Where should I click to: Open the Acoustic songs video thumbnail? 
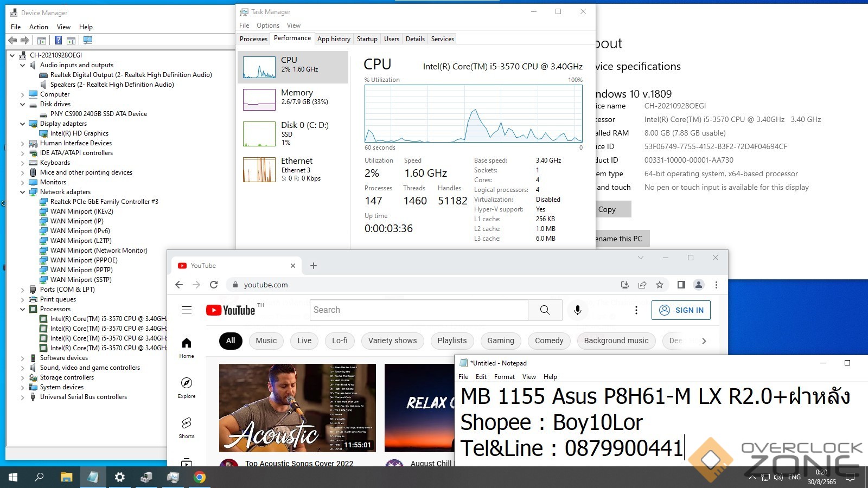pos(297,408)
